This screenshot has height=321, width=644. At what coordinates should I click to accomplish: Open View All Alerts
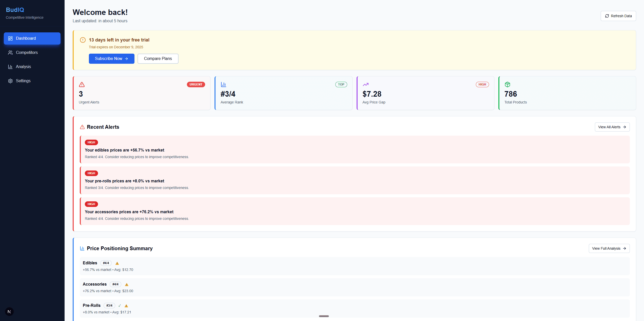612,127
